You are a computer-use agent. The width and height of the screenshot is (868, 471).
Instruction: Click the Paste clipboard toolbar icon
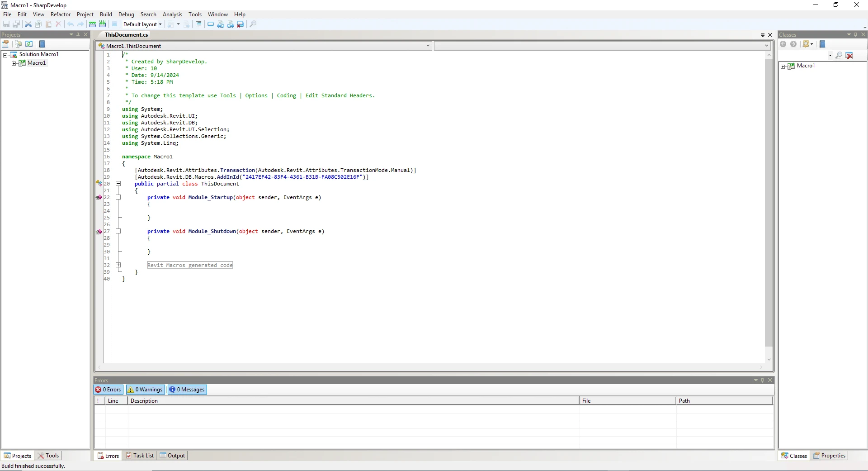click(x=48, y=24)
